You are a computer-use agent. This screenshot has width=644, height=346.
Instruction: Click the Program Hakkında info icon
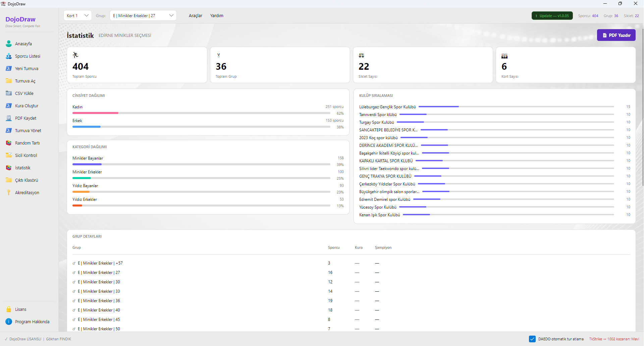pos(9,322)
